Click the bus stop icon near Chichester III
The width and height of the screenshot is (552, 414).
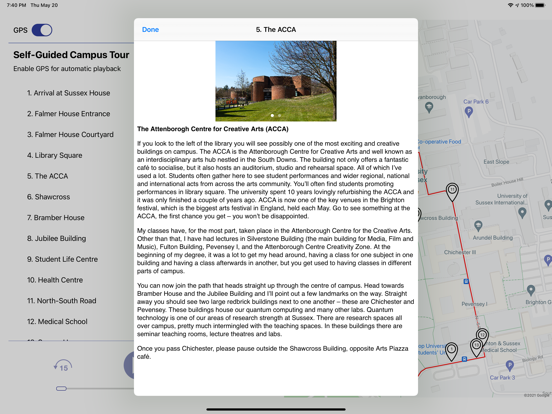coord(466,281)
